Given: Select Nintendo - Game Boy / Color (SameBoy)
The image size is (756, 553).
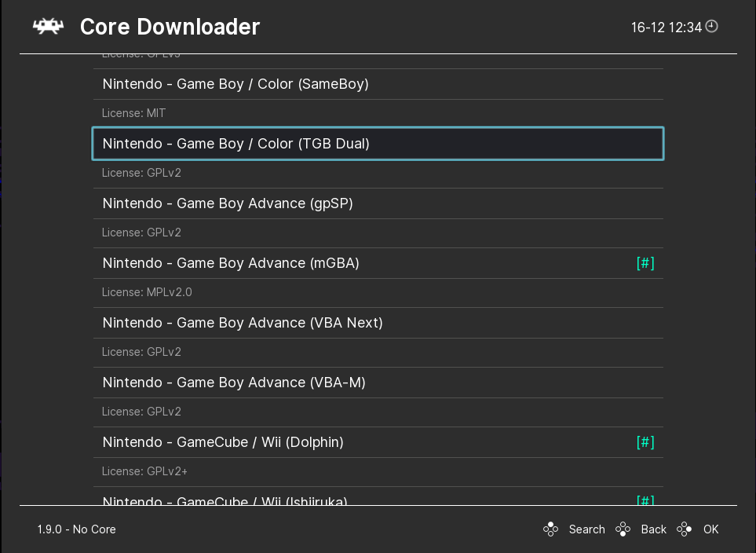Looking at the screenshot, I should [378, 84].
